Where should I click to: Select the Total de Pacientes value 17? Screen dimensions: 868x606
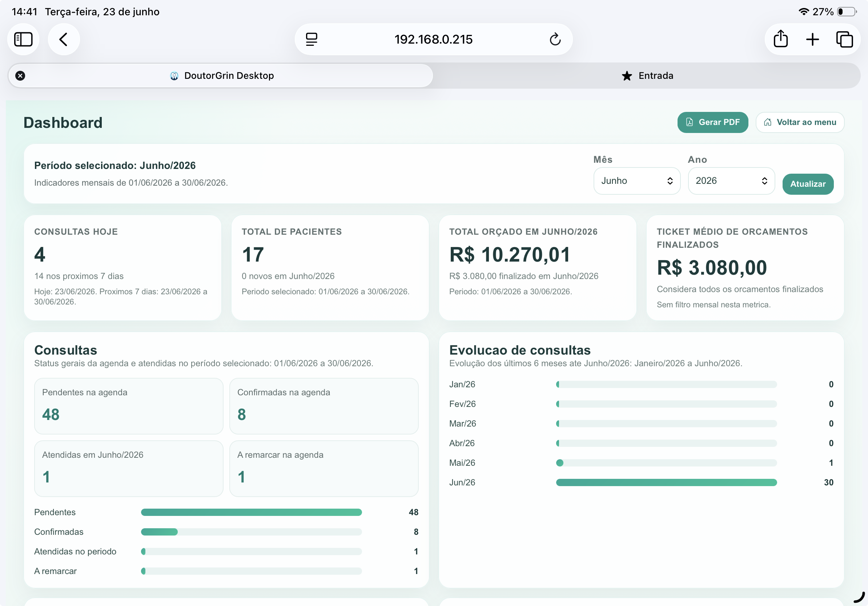pos(253,254)
